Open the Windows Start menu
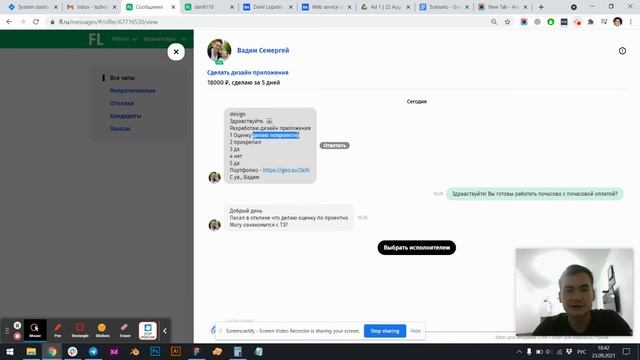Screen dimensions: 640x360 click(10, 351)
